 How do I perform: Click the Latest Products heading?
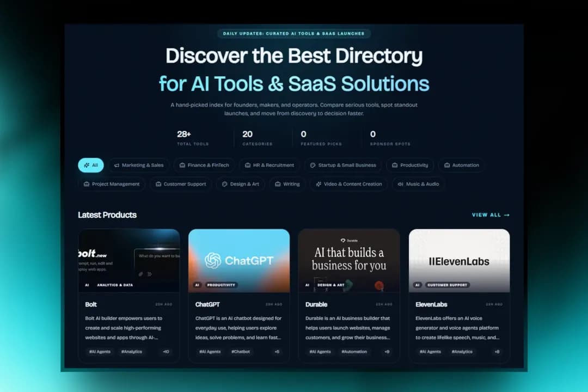pyautogui.click(x=107, y=215)
